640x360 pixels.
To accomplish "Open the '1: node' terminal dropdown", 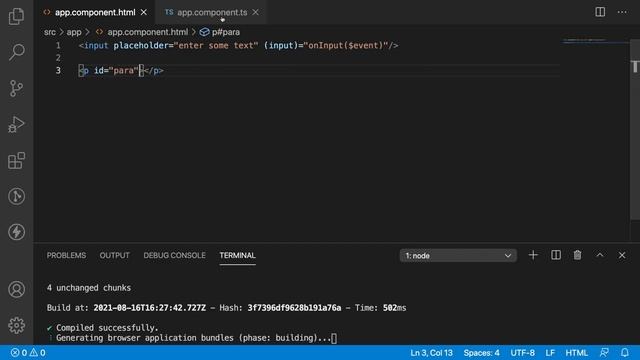I will coord(458,256).
